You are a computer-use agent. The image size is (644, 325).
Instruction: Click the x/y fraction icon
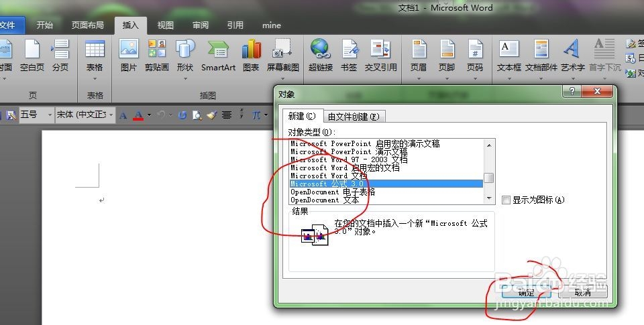[x=241, y=115]
